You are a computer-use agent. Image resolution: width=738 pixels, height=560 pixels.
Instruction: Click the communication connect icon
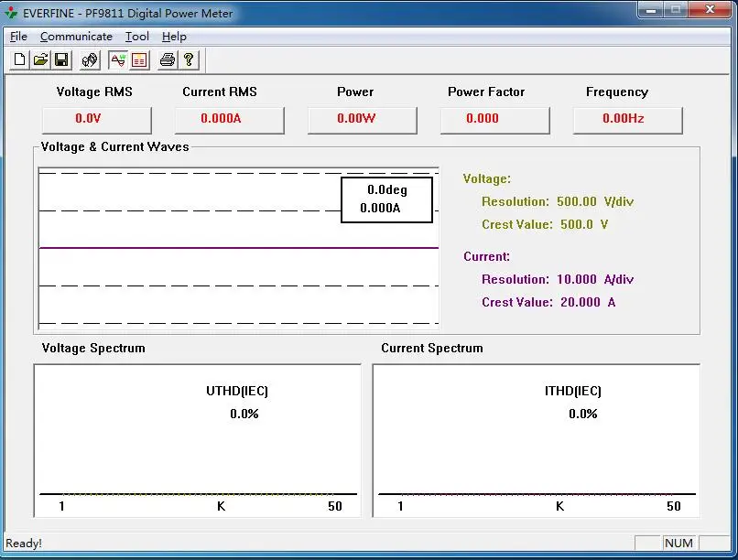90,60
